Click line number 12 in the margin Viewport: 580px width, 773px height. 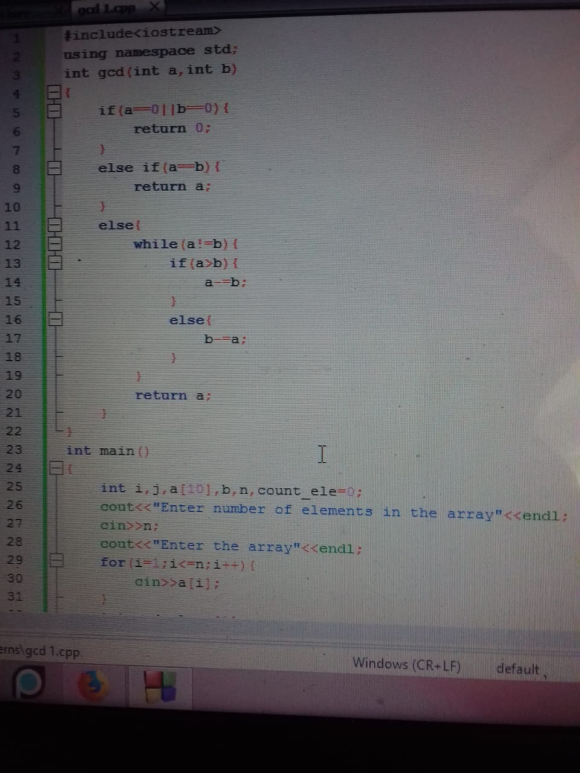tap(13, 245)
